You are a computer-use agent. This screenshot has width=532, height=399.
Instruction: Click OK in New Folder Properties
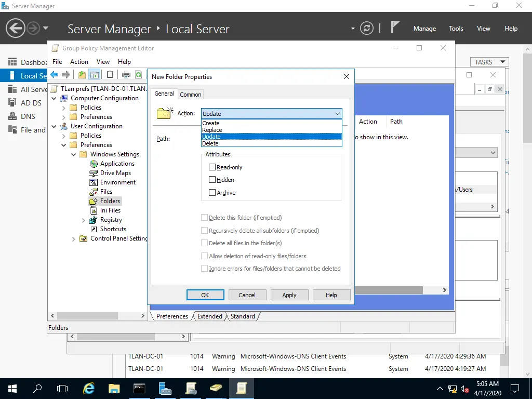click(205, 295)
